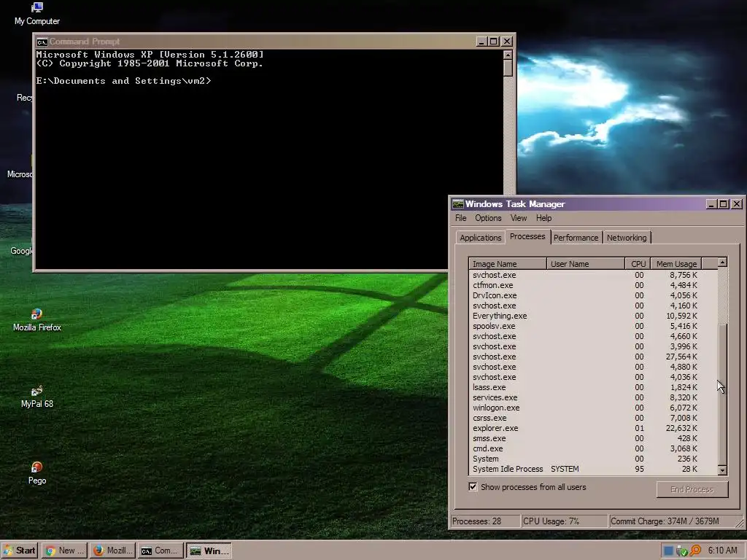Switch to the Command Prompt taskbar button
The image size is (747, 560).
point(161,551)
